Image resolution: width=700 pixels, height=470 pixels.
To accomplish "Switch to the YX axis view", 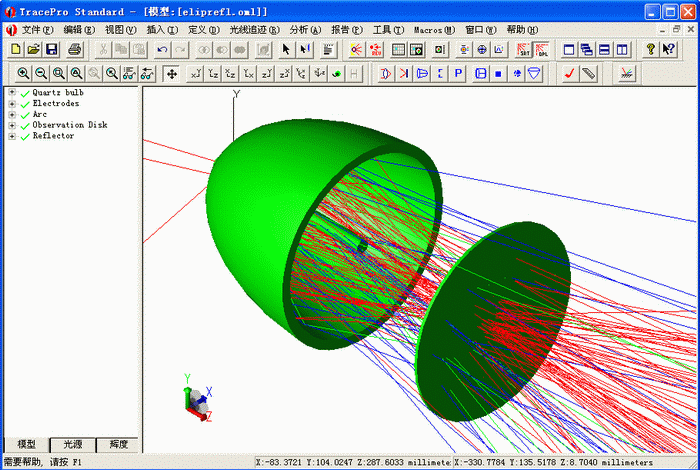I will [248, 74].
